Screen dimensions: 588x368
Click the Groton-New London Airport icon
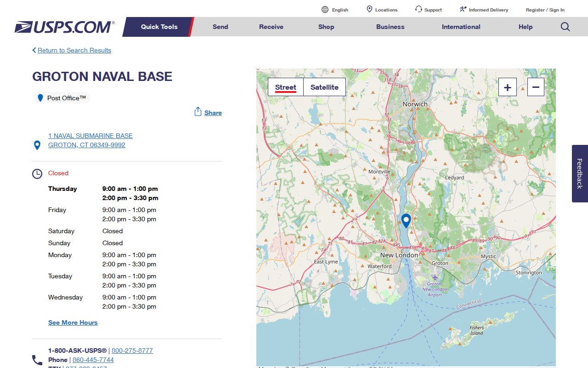[435, 277]
